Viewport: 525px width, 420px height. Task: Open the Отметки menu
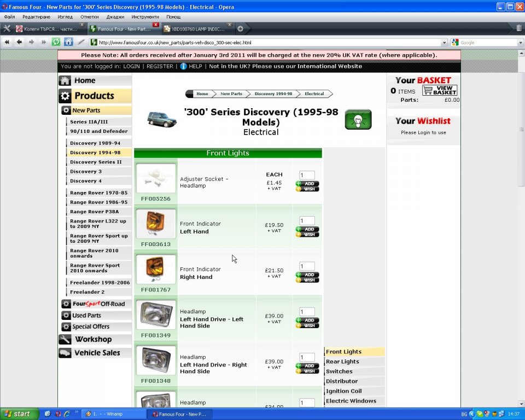(x=89, y=17)
